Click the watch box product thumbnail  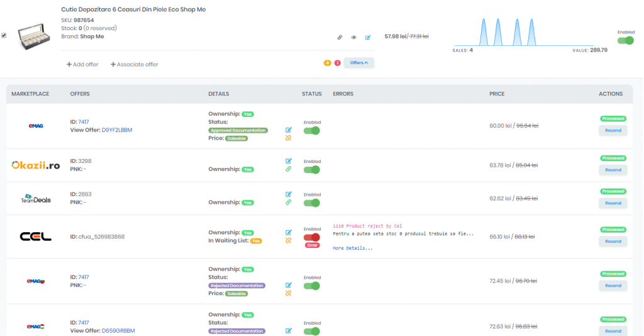(x=34, y=36)
